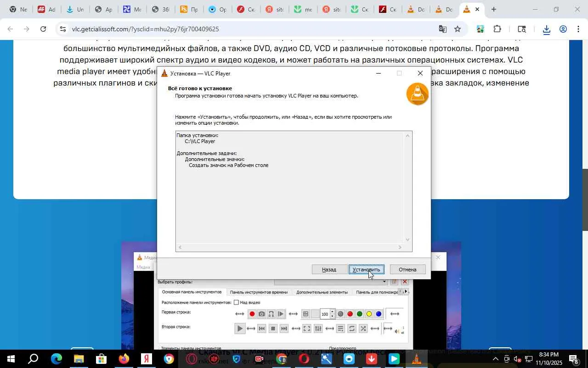The image size is (588, 368).
Task: Click the left arrow of the summary horizontal scrollbar
Action: coord(180,247)
